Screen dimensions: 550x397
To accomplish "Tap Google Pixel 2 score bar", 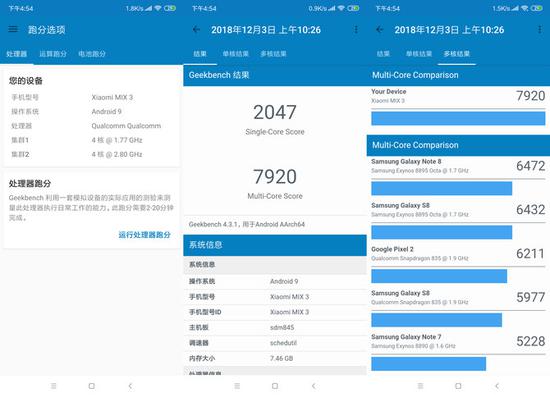I will [x=439, y=276].
